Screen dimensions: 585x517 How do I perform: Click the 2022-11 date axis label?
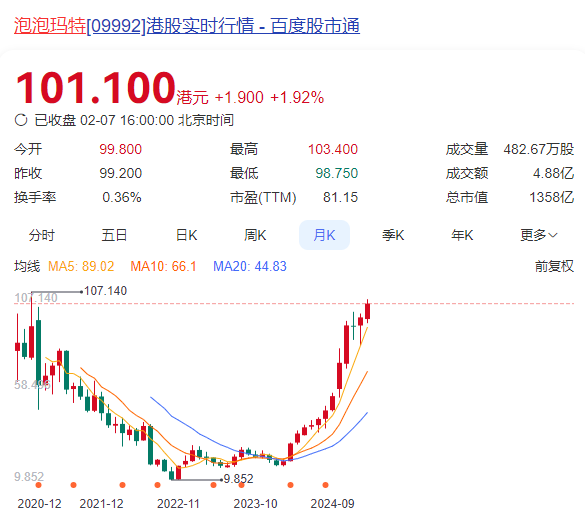178,504
